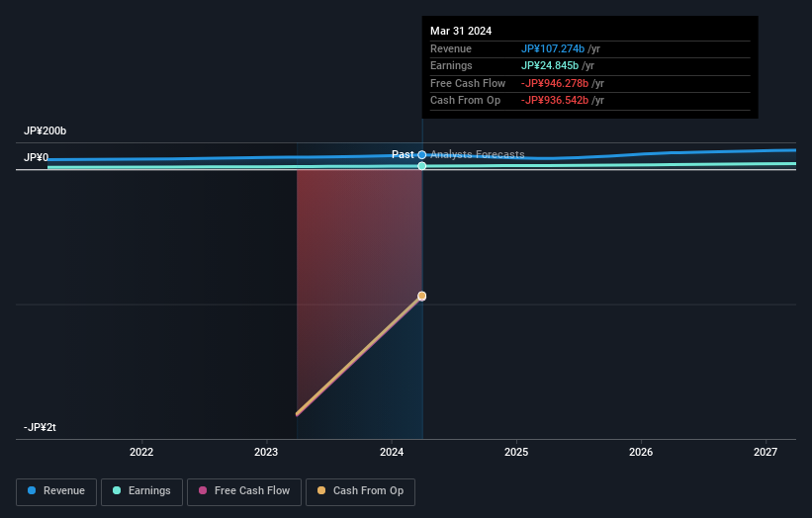812x518 pixels.
Task: Click the 2023 x-axis label
Action: pos(266,452)
